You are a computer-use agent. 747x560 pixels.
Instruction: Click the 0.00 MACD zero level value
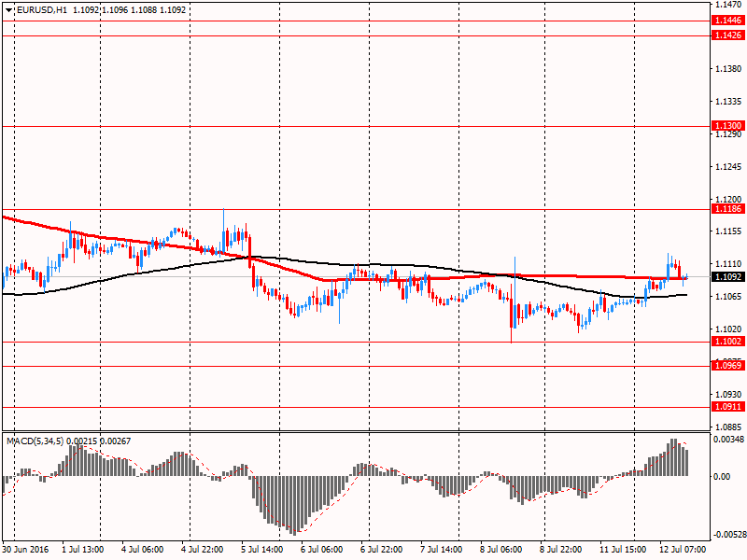722,476
